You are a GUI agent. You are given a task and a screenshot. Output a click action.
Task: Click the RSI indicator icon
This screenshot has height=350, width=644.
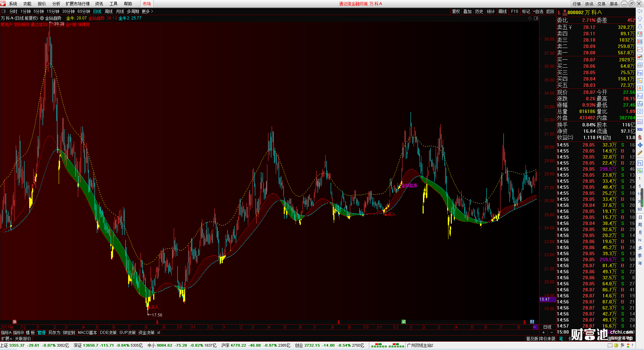pos(640,129)
